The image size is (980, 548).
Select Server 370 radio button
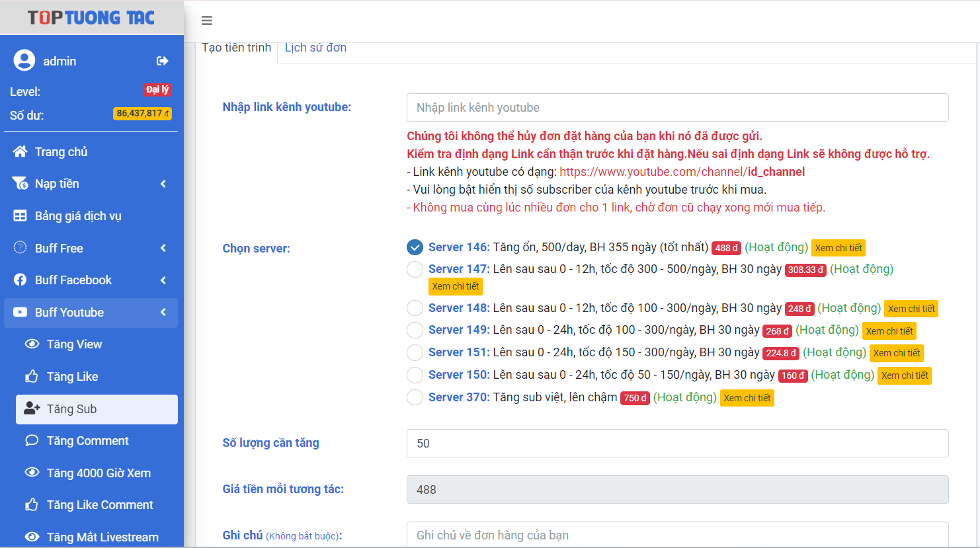coord(415,397)
